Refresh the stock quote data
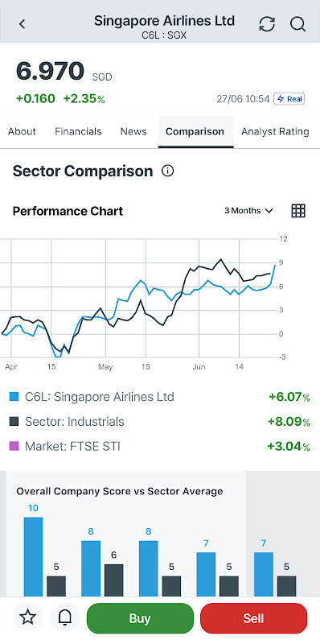This screenshot has height=644, width=320. (267, 24)
